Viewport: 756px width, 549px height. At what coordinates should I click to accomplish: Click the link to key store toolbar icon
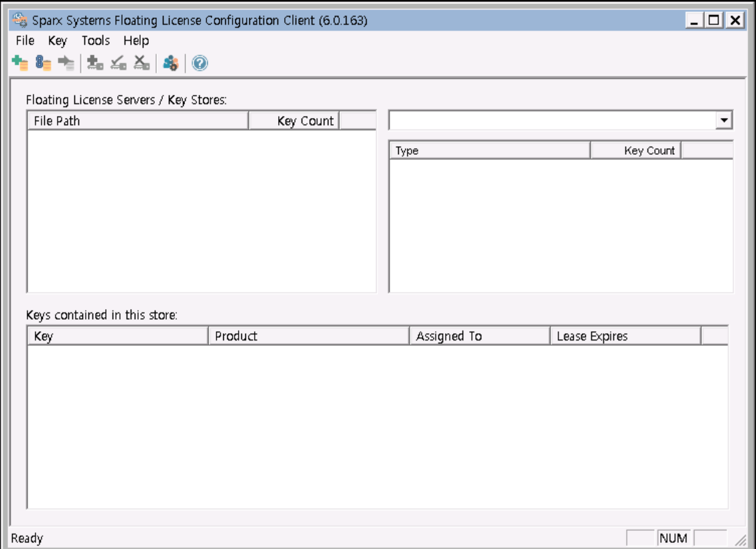[x=44, y=63]
